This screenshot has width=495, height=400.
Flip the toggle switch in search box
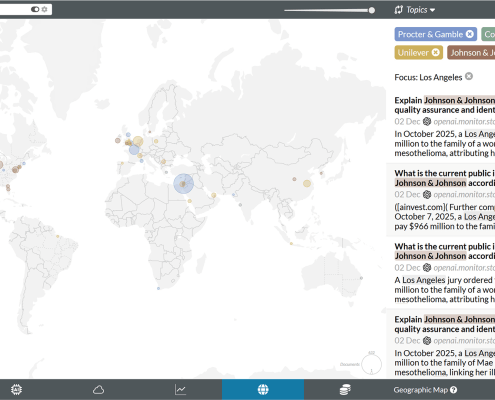tap(35, 9)
